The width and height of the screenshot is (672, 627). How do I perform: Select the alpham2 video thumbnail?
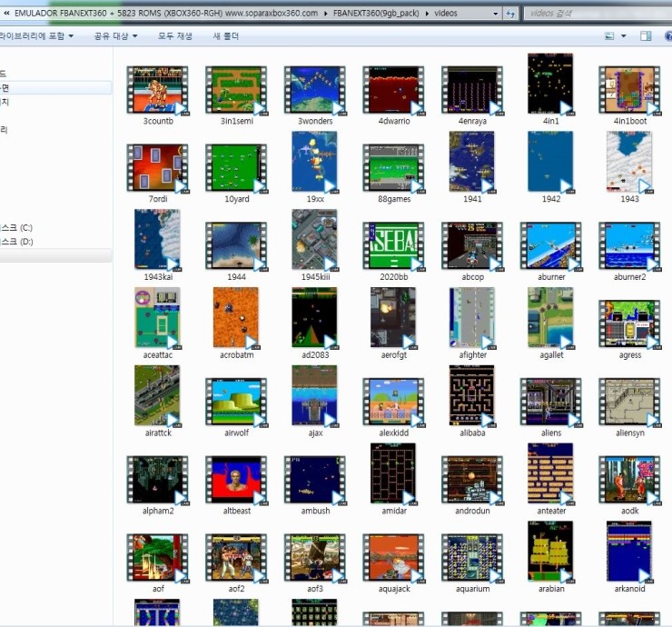[x=158, y=481]
